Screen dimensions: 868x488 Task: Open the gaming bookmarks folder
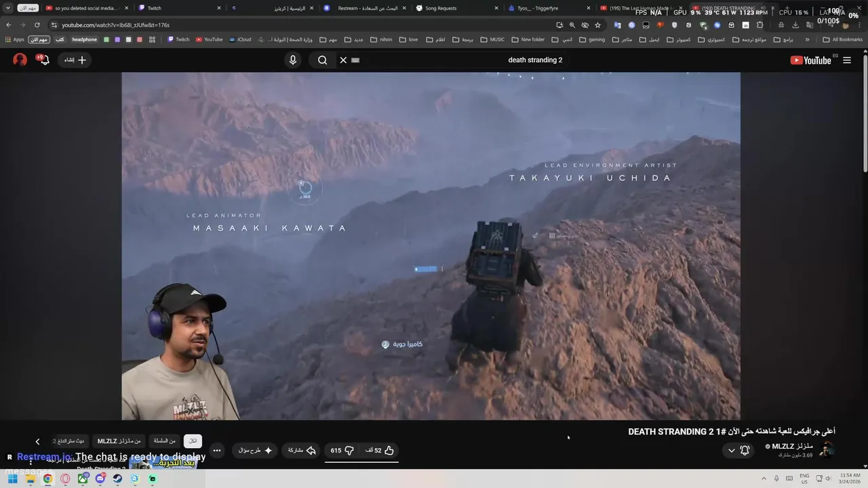tap(592, 39)
